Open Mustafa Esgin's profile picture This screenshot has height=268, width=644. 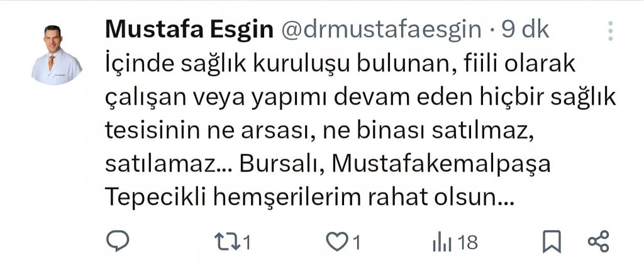[x=57, y=55]
